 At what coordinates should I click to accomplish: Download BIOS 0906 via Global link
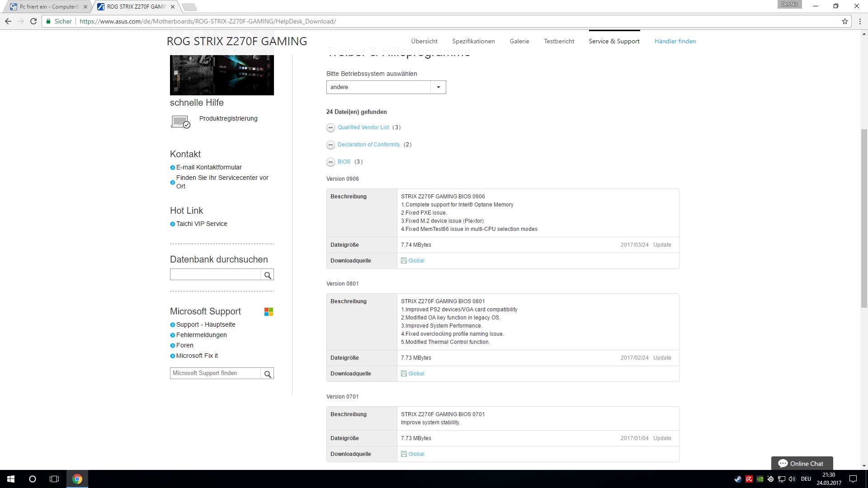tap(416, 261)
